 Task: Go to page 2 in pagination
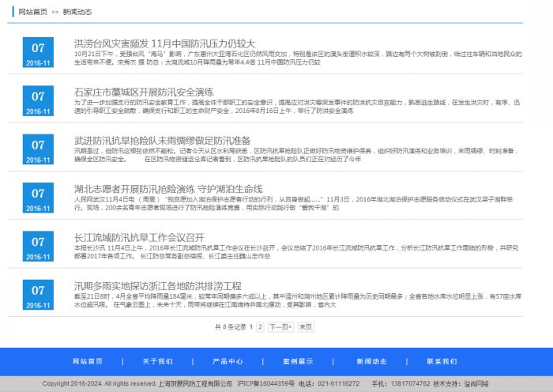tap(260, 326)
